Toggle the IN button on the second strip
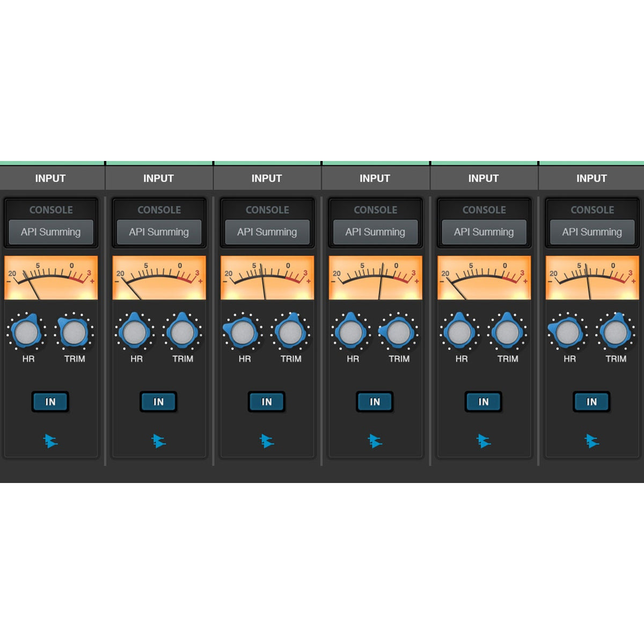644x644 pixels. tap(158, 401)
